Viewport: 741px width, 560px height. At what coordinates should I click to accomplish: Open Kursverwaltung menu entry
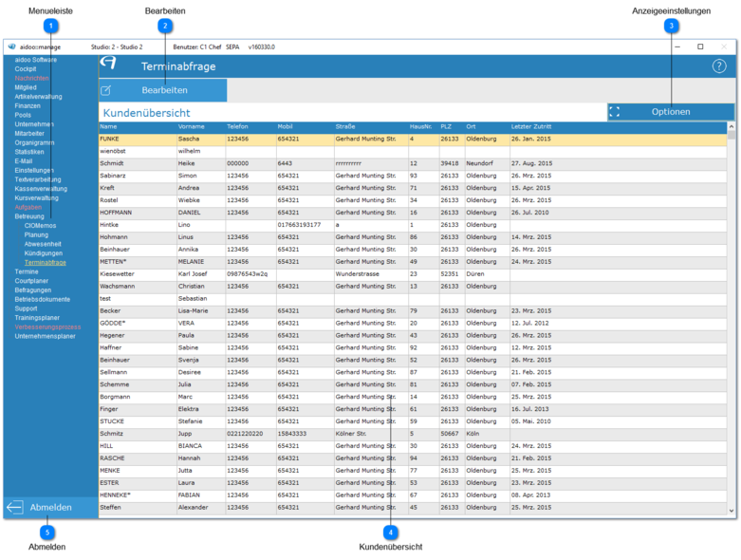click(36, 198)
